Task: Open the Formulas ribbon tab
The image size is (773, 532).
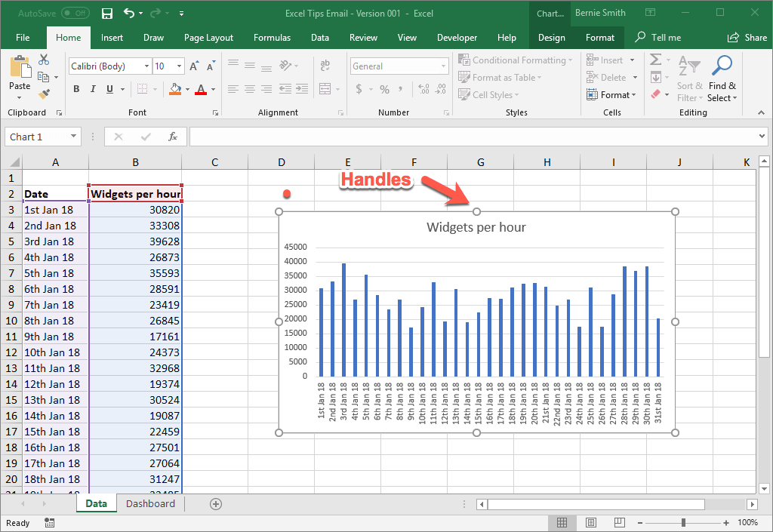Action: pyautogui.click(x=272, y=38)
